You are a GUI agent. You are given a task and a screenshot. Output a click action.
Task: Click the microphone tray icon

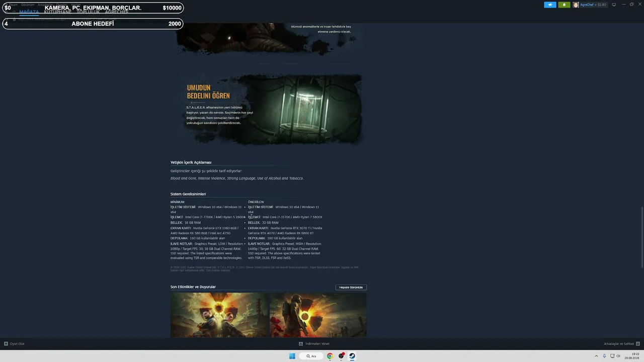click(605, 356)
